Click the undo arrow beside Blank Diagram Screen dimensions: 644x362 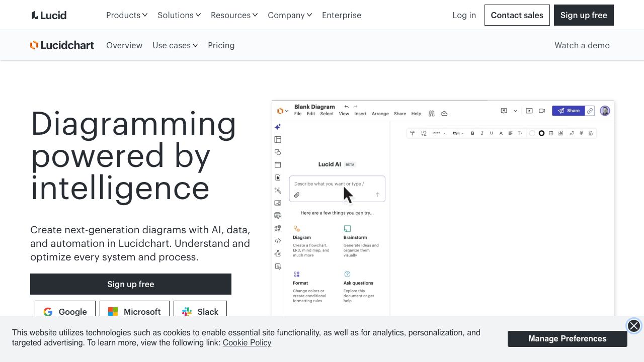pos(346,107)
